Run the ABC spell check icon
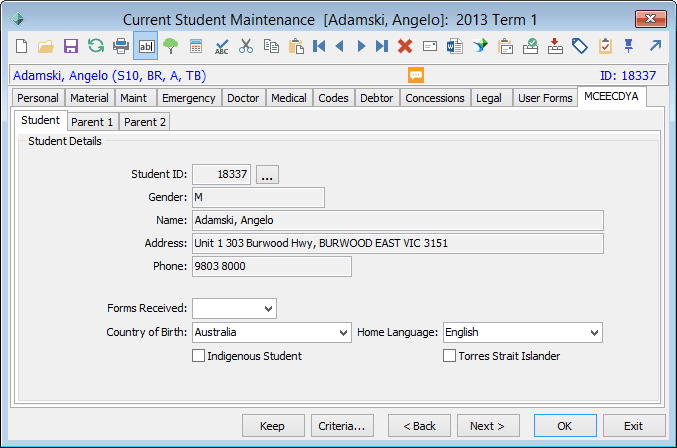 click(x=221, y=46)
